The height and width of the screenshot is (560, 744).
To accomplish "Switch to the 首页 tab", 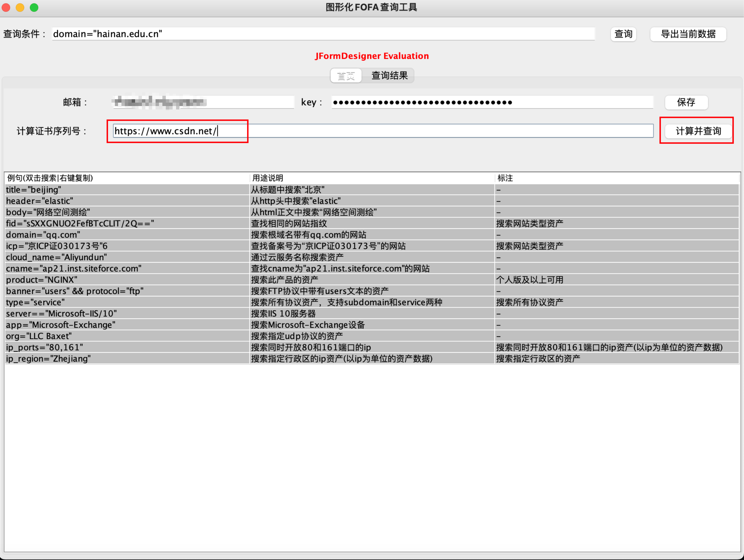I will tap(346, 75).
